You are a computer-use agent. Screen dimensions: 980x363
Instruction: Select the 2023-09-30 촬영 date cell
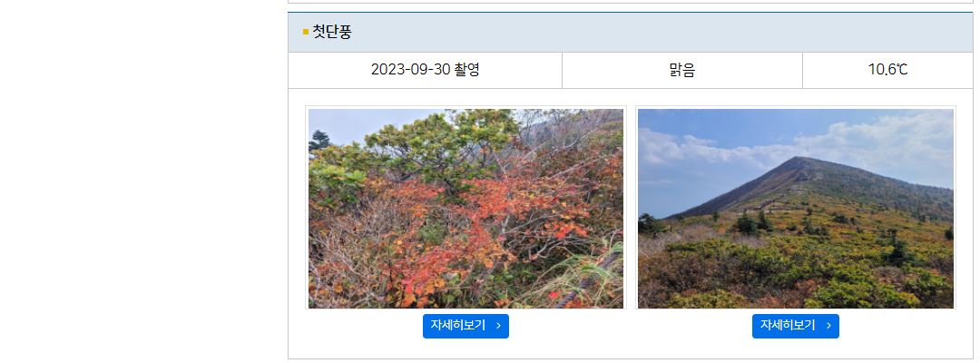coord(425,70)
